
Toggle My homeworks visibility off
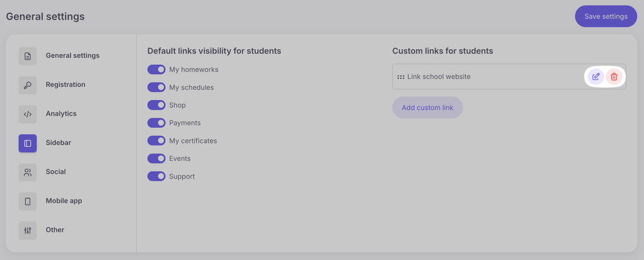click(157, 69)
